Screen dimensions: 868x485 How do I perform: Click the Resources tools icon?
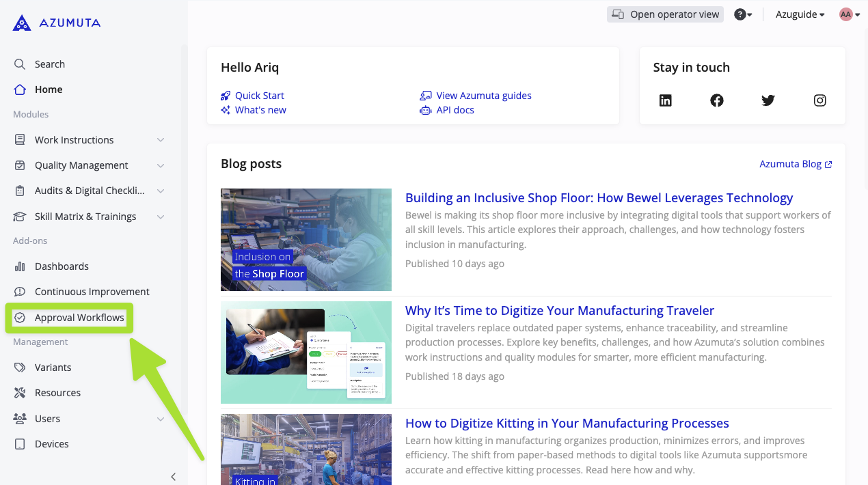coord(20,393)
